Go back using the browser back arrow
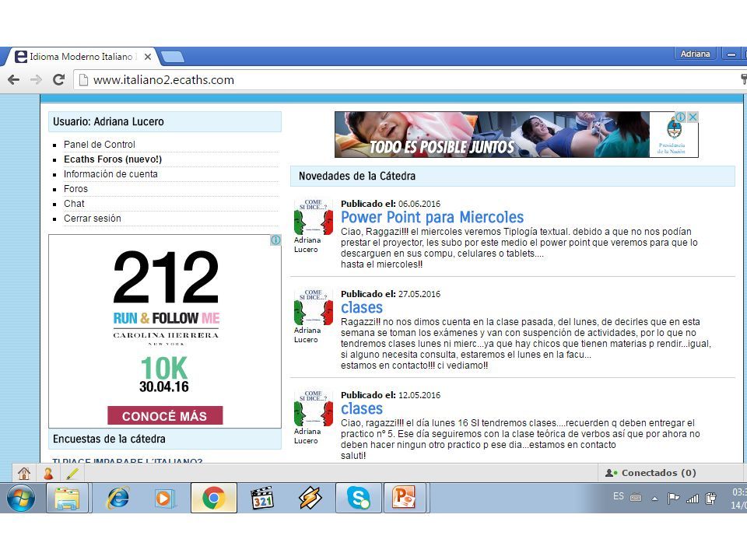Image resolution: width=747 pixels, height=560 pixels. [14, 79]
